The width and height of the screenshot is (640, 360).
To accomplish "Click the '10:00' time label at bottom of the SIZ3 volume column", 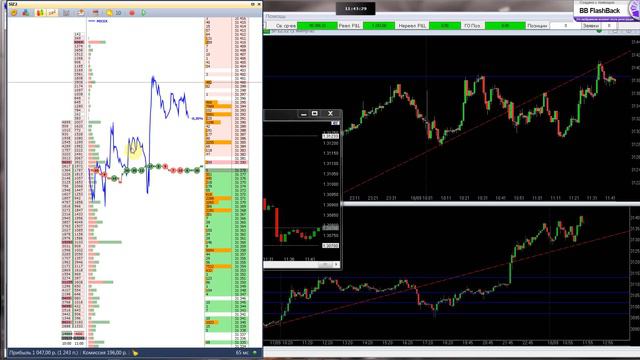I will [x=67, y=344].
